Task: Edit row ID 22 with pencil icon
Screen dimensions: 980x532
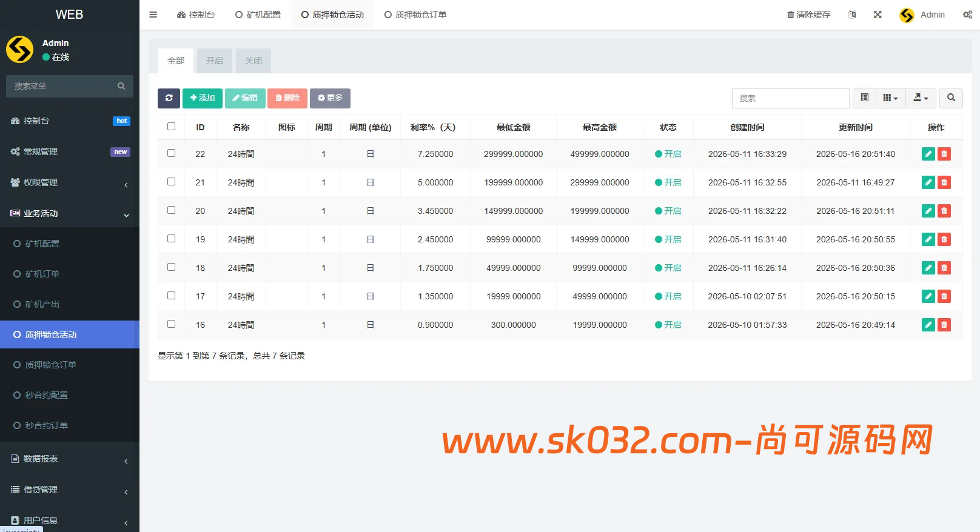Action: tap(928, 154)
